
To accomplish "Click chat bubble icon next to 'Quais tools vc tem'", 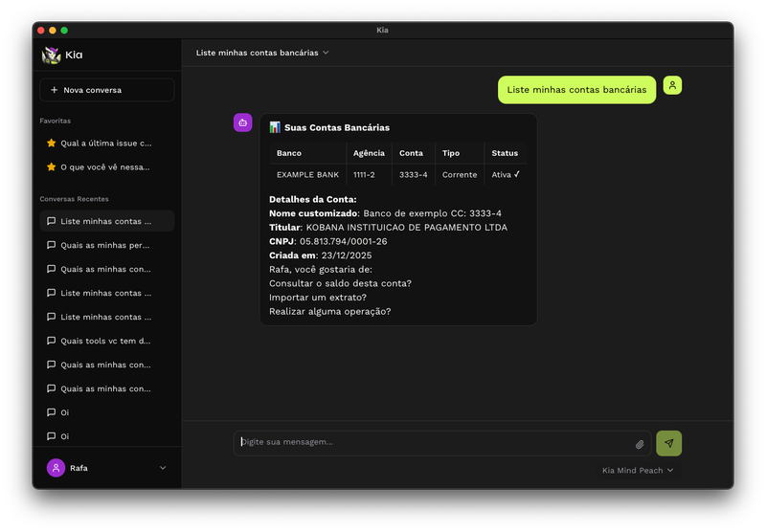I will [x=52, y=341].
